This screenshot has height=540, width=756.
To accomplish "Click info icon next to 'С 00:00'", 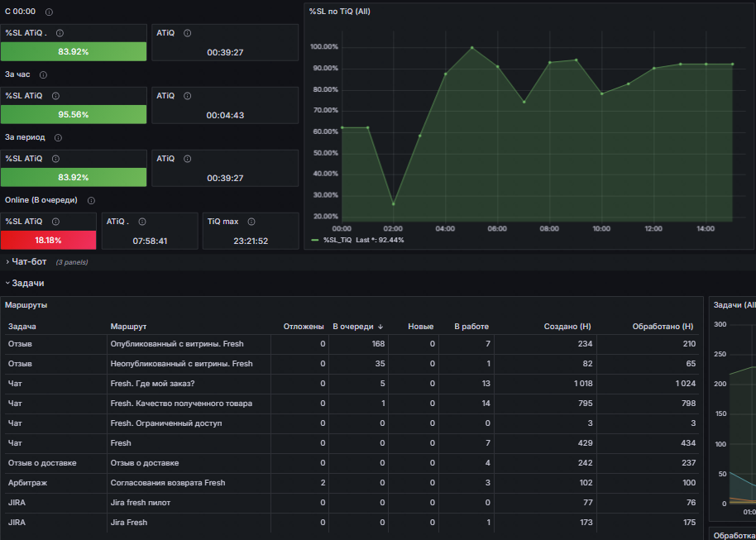I will click(x=49, y=12).
